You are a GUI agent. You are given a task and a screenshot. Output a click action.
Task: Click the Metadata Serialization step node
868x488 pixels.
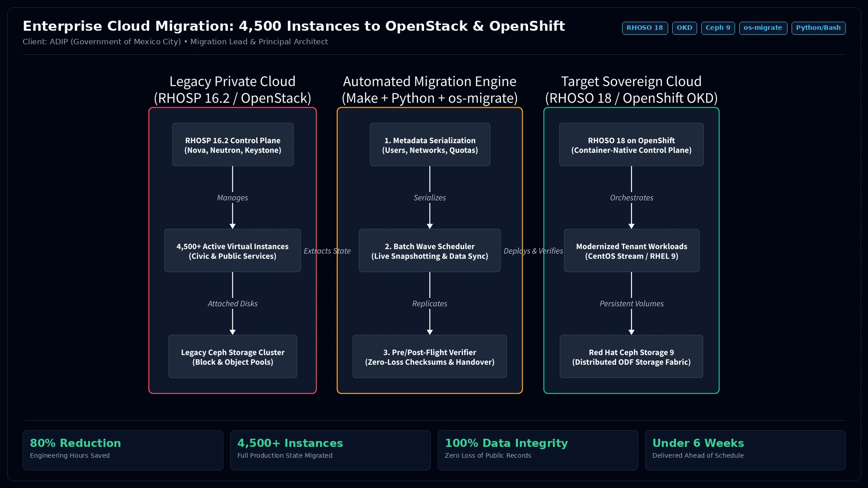tap(429, 145)
